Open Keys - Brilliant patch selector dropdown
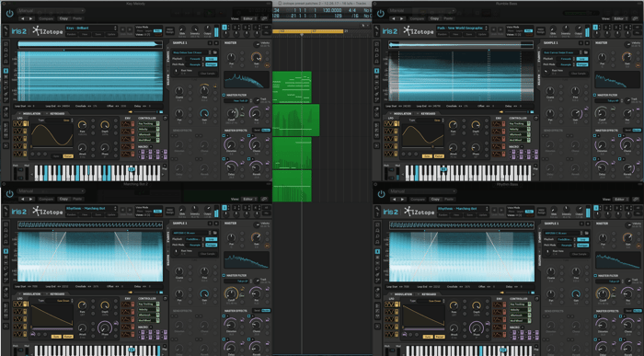644x356 pixels. tap(91, 28)
